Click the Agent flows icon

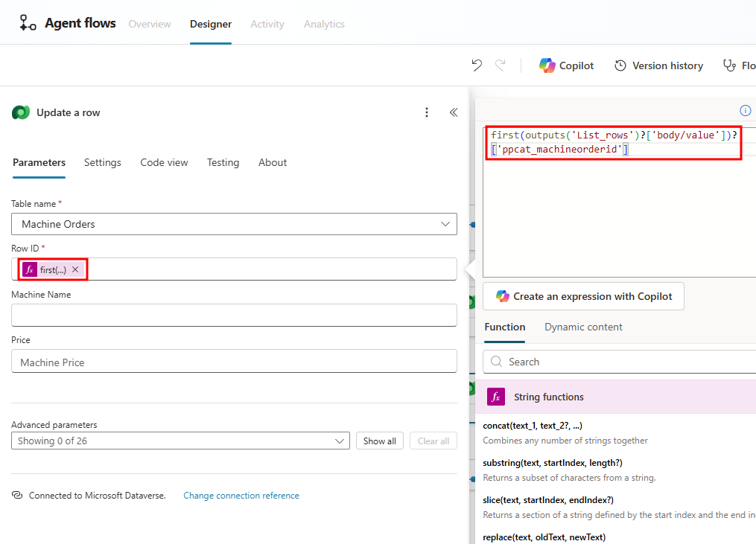point(28,22)
